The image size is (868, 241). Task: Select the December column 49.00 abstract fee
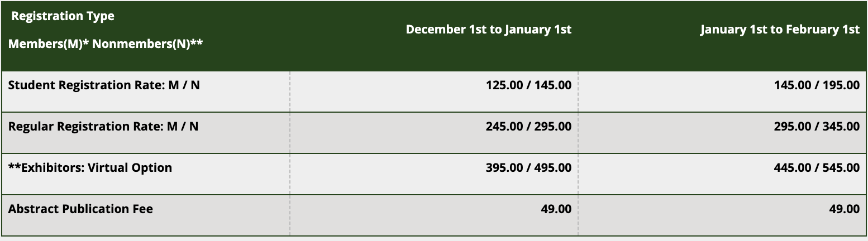pos(556,209)
